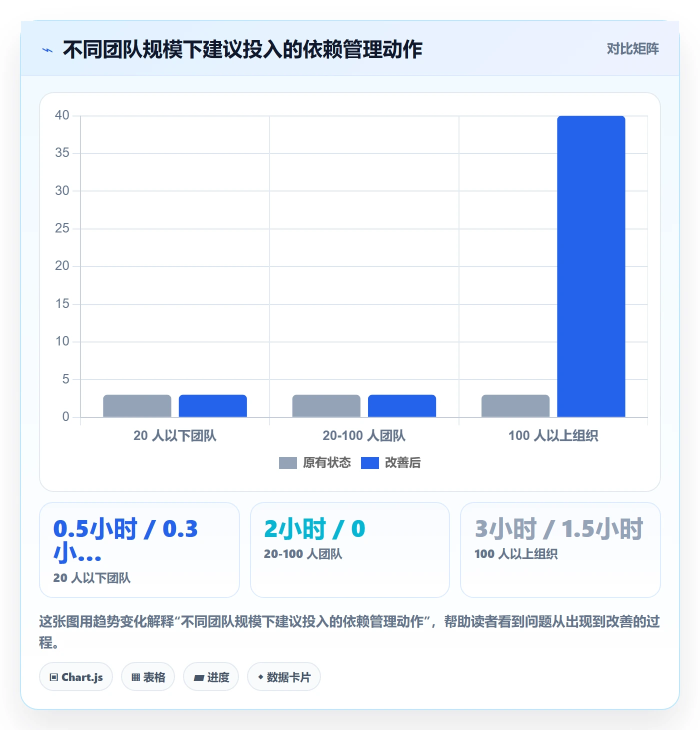Toggle the 原有状态 legend swatch

(x=287, y=463)
